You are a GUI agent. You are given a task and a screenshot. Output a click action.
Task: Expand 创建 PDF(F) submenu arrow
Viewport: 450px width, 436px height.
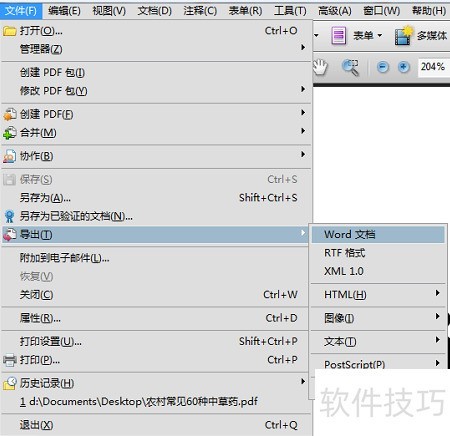(x=303, y=112)
